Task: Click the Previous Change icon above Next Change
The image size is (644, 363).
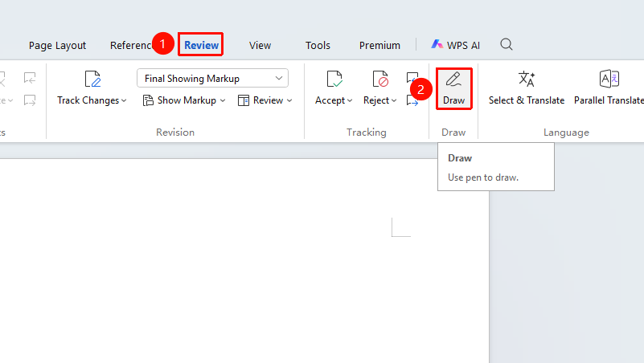Action: [x=412, y=77]
